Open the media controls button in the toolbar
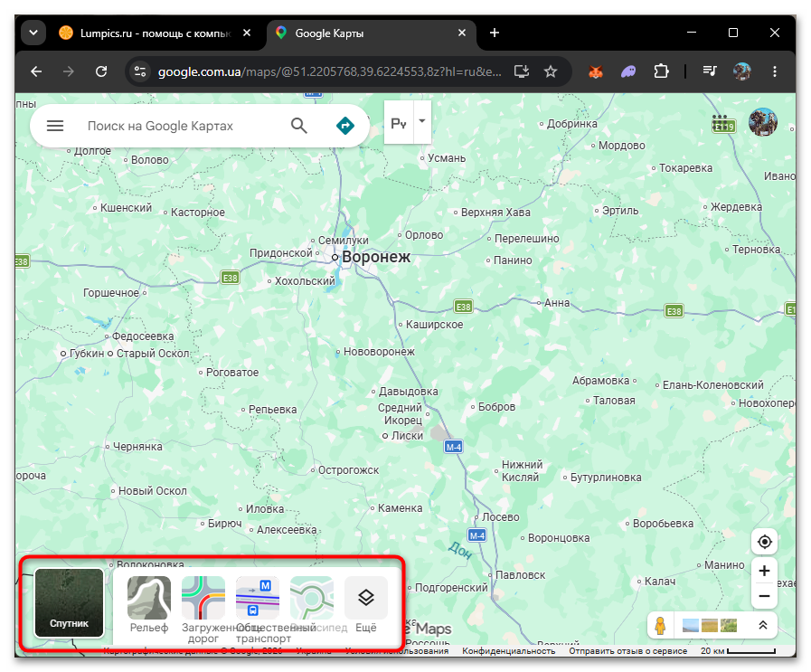This screenshot has width=811, height=672. [710, 71]
